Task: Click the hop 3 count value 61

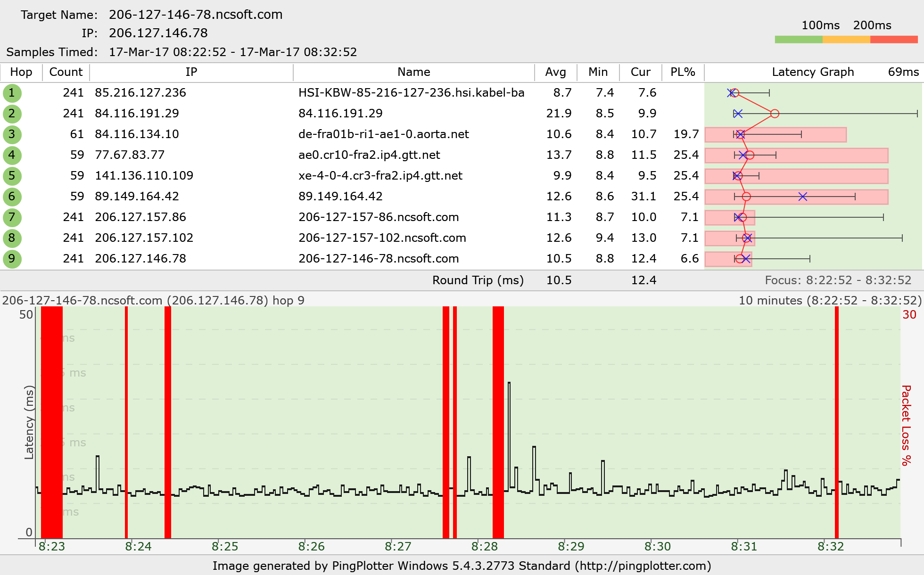Action: click(77, 134)
